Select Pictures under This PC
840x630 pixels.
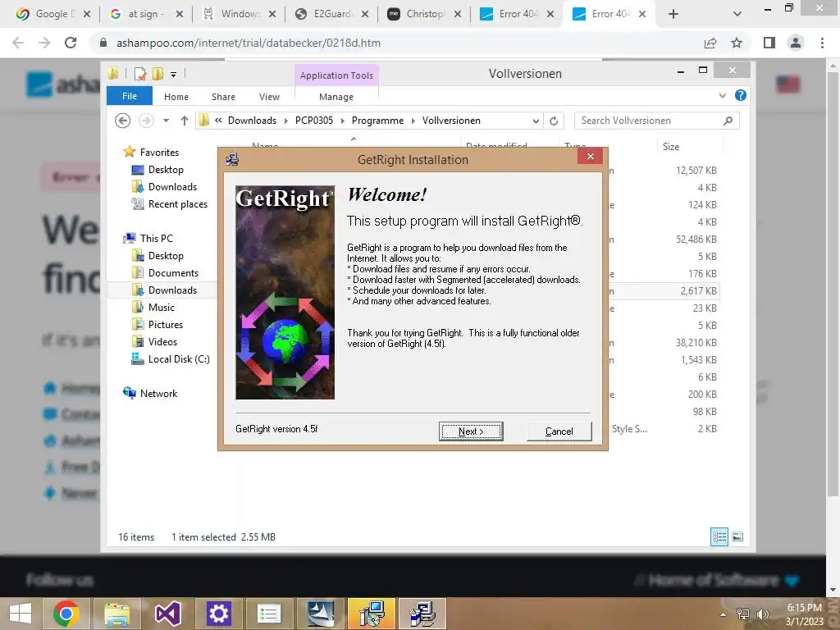coord(165,325)
